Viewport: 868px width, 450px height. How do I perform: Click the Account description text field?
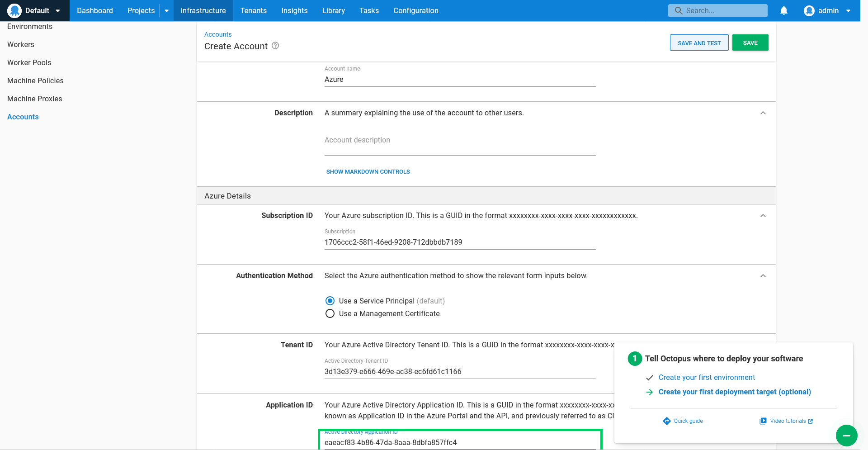pyautogui.click(x=460, y=140)
